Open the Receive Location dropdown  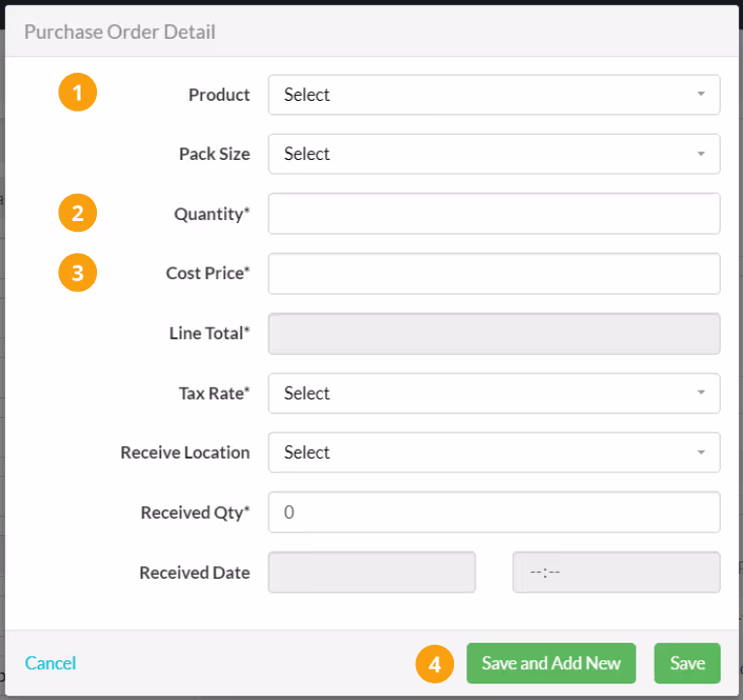click(494, 453)
